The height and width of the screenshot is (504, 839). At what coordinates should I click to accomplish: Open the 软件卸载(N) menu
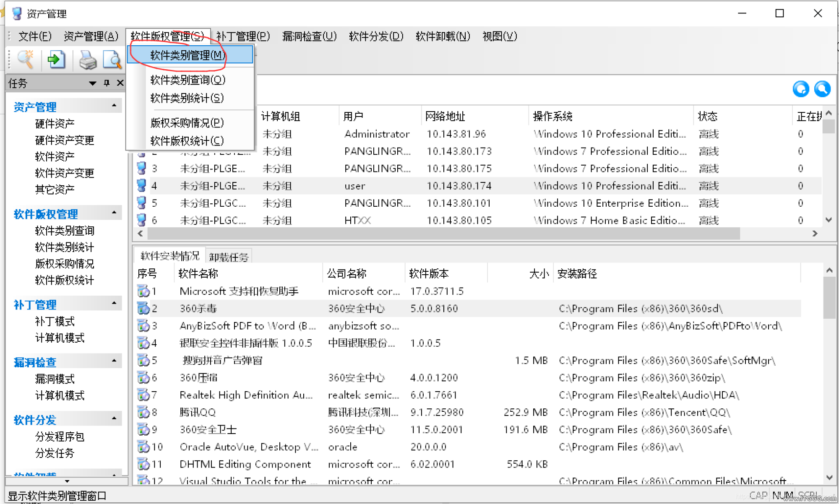[443, 36]
